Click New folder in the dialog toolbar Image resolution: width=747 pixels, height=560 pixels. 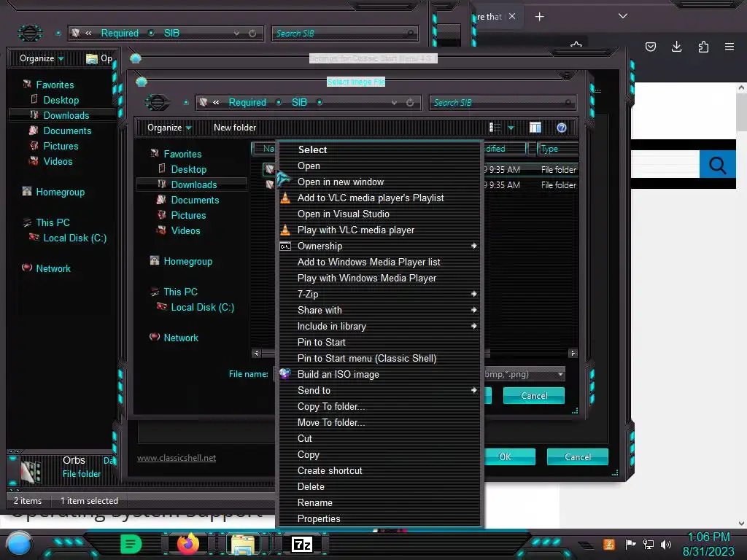click(x=235, y=128)
